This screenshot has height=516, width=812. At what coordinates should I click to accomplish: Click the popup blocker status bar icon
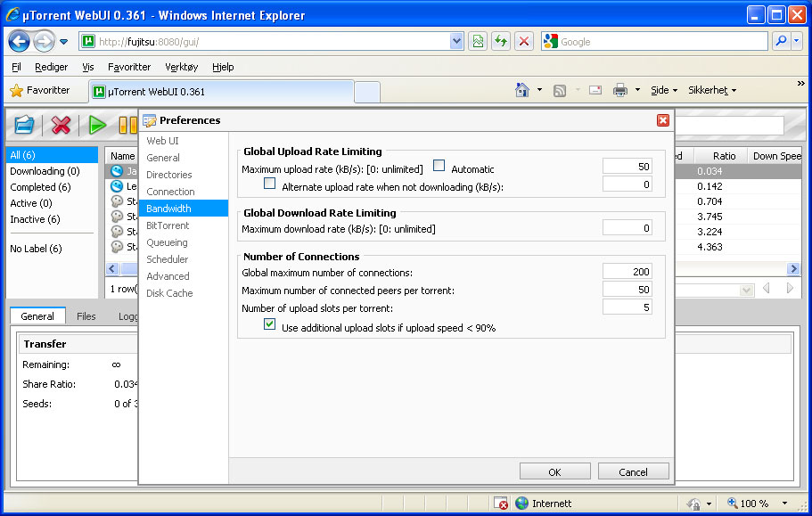501,503
